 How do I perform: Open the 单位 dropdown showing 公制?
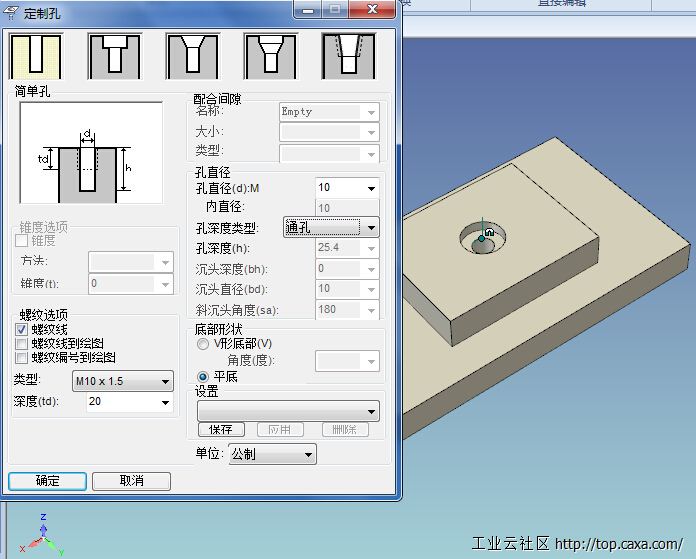pyautogui.click(x=271, y=455)
